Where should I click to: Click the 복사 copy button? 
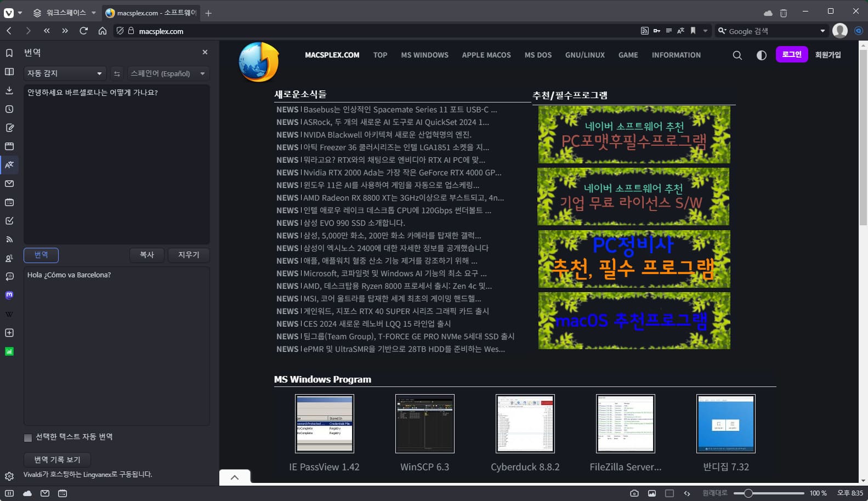(x=147, y=255)
